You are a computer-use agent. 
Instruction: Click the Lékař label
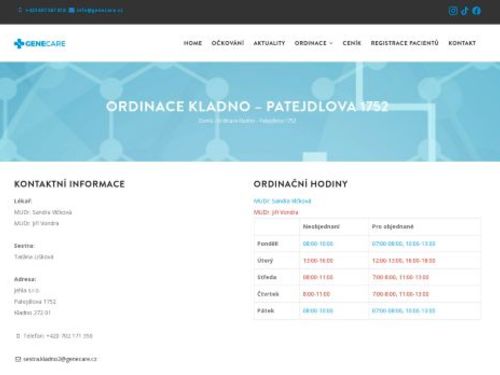pyautogui.click(x=23, y=201)
